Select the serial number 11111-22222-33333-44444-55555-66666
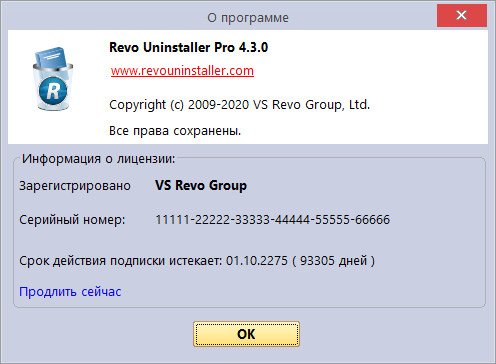 click(x=273, y=219)
